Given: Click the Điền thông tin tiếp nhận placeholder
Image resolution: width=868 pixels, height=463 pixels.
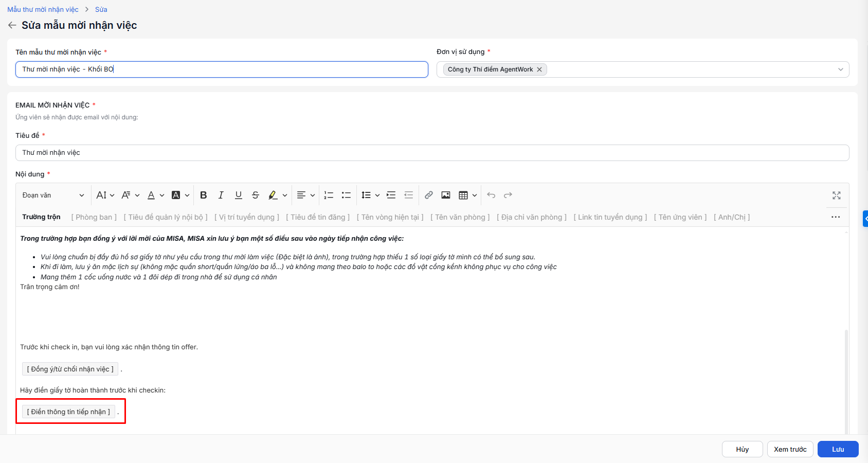Looking at the screenshot, I should 68,412.
